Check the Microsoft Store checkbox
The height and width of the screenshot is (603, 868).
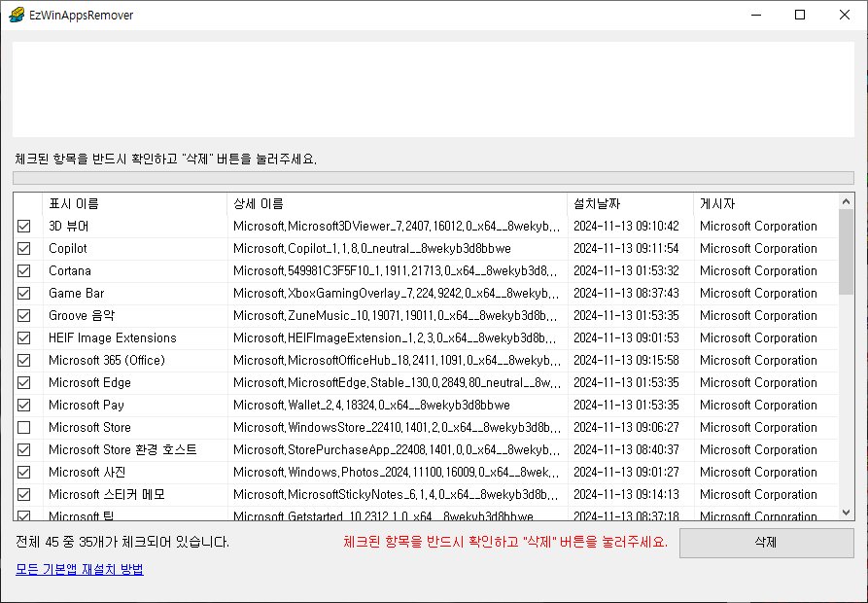pos(23,428)
